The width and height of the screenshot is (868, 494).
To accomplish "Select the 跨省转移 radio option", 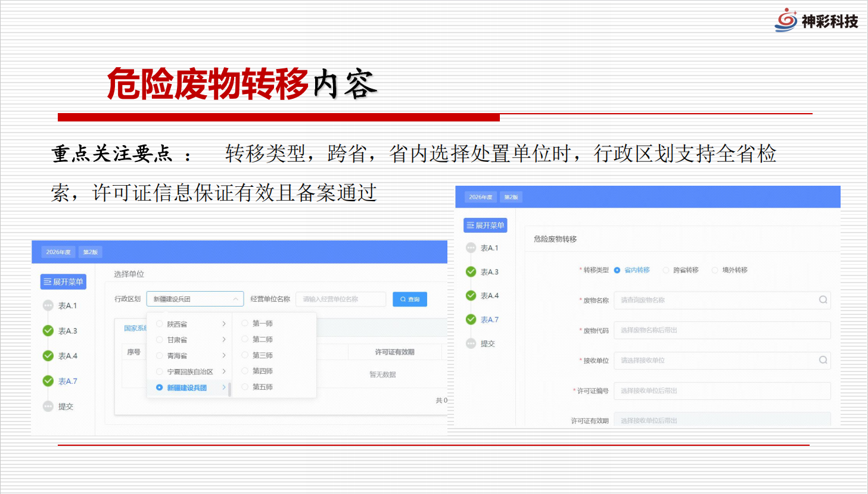I will point(666,270).
